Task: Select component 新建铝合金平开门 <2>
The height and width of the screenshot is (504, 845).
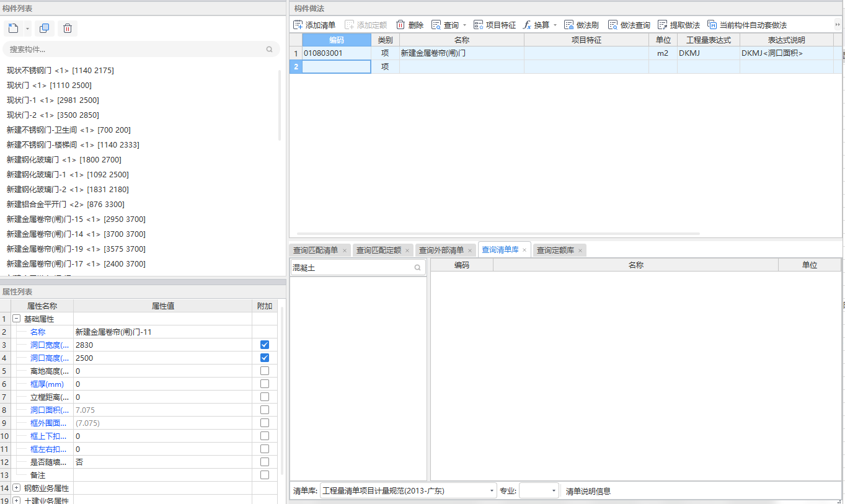Action: [65, 205]
